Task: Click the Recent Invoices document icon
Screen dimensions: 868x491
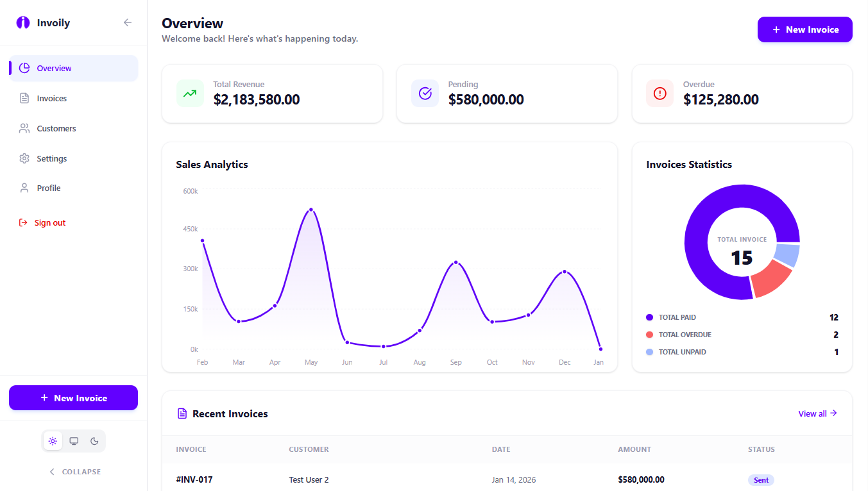Action: [182, 413]
